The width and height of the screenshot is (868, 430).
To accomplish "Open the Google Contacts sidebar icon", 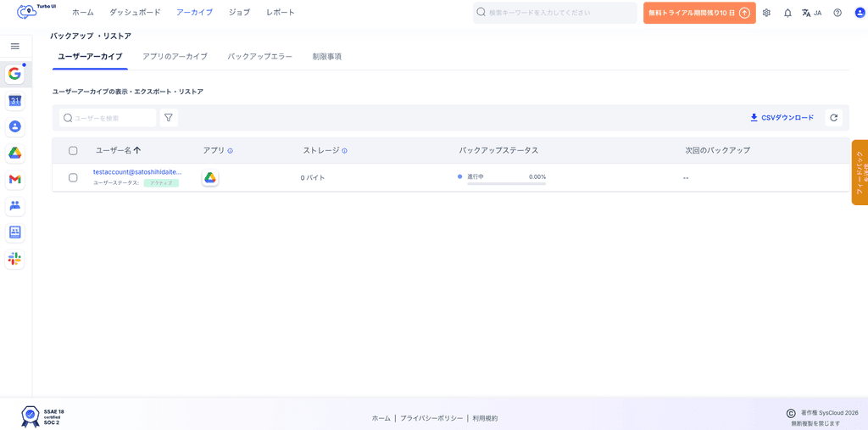I will (15, 127).
